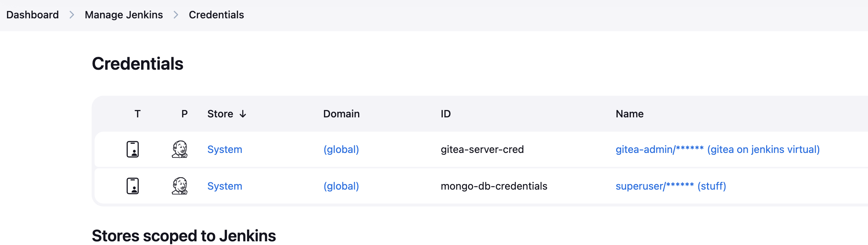Sort table by Store column header
The height and width of the screenshot is (245, 868).
[220, 114]
